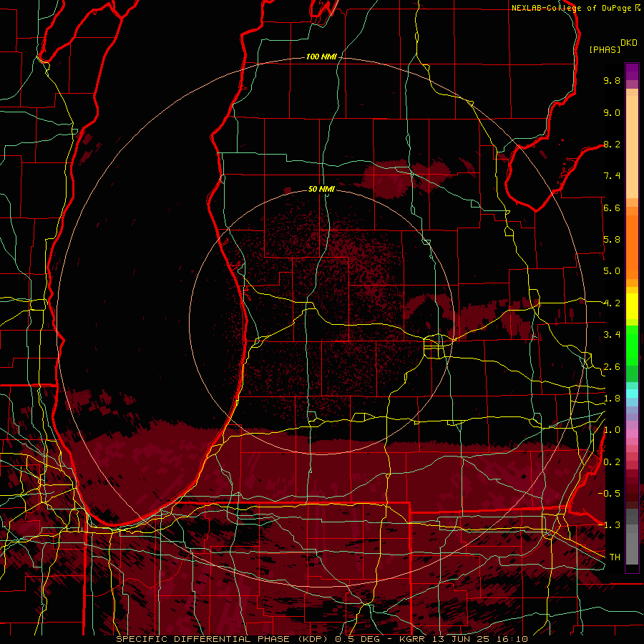The width and height of the screenshot is (644, 644).
Task: Click the TH threshold label
Action: pos(615,557)
